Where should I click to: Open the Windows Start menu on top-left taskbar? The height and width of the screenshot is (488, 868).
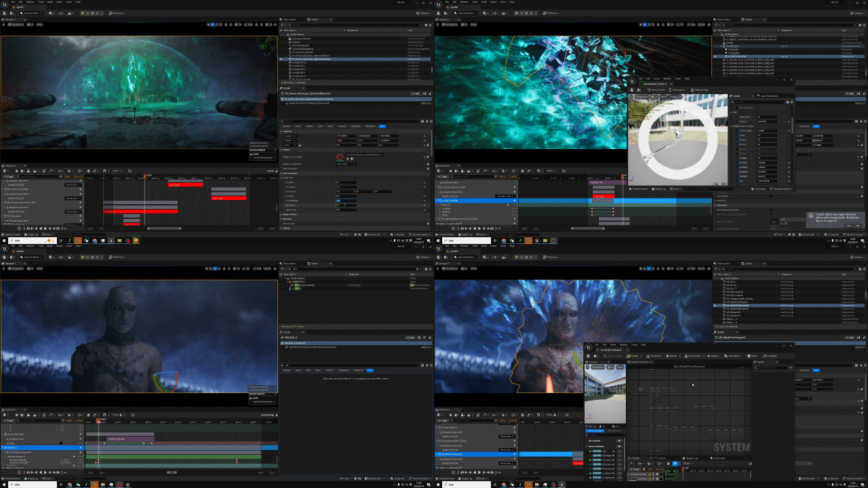[3, 240]
